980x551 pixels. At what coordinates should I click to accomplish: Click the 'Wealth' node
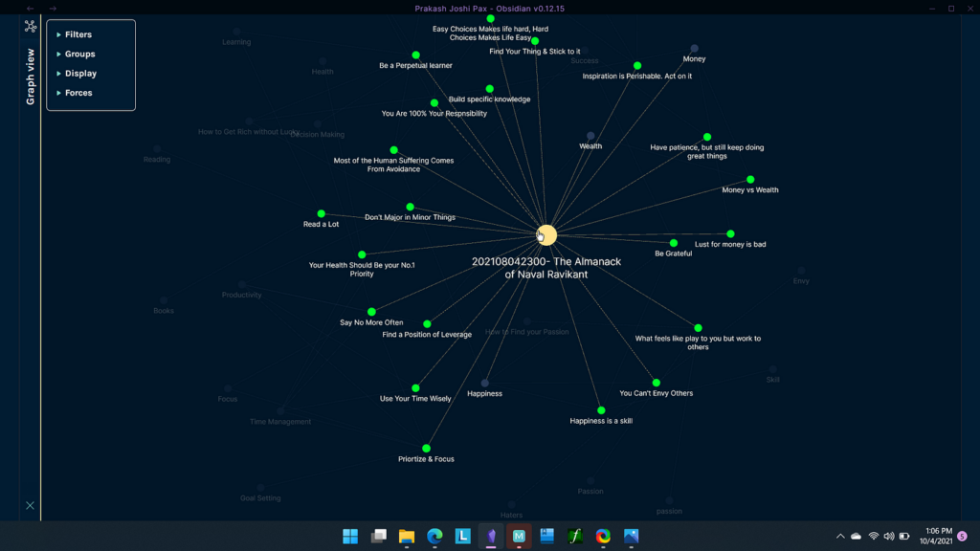590,136
